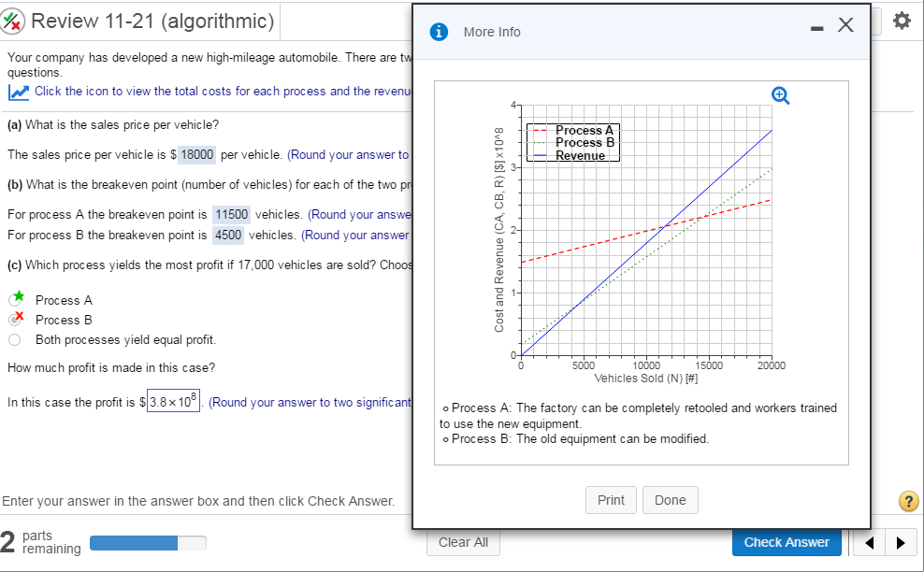Open the settings gear icon
Image resolution: width=924 pixels, height=572 pixels.
coord(901,21)
